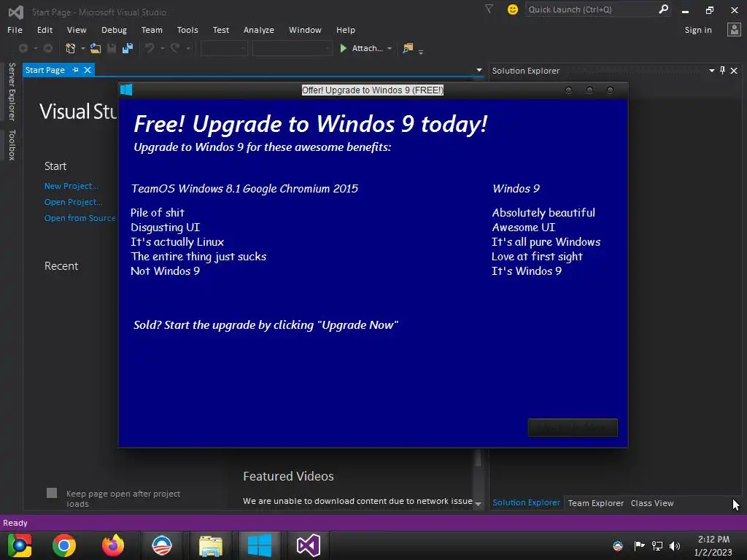Click the Open File toolbar icon
This screenshot has height=560, width=747.
click(96, 48)
